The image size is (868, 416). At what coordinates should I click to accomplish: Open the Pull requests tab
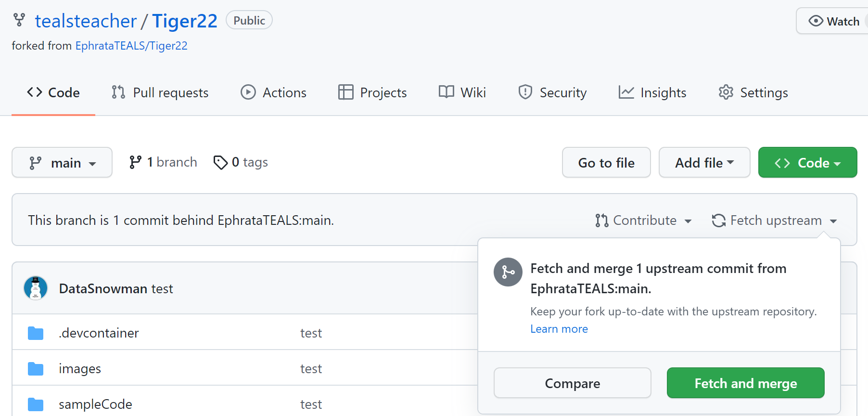pos(160,92)
